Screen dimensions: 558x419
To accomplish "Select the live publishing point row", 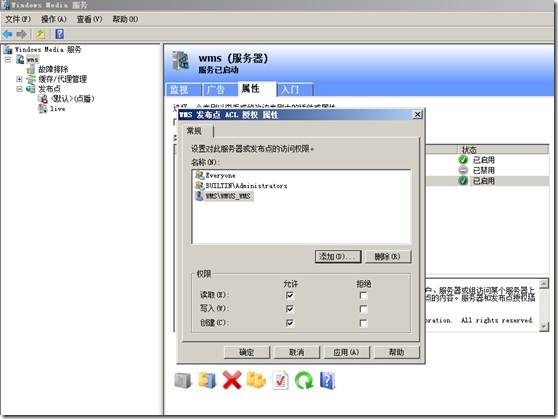I will pyautogui.click(x=57, y=109).
